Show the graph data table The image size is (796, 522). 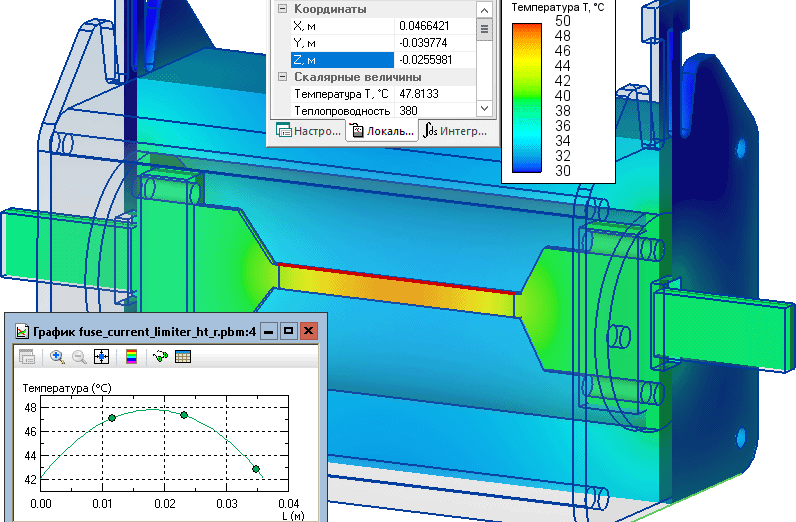coord(183,357)
